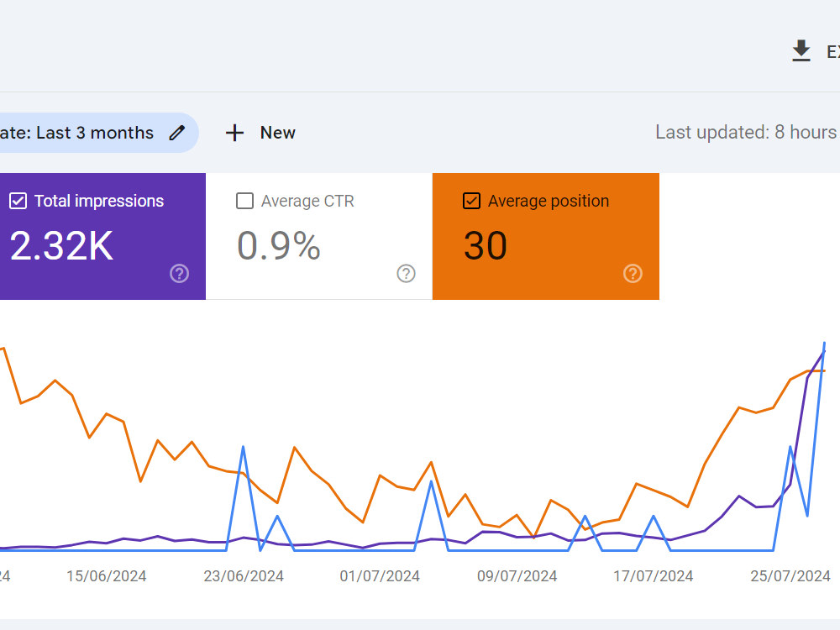Click the pencil edit icon on date filter
This screenshot has height=630, width=840.
[x=176, y=133]
